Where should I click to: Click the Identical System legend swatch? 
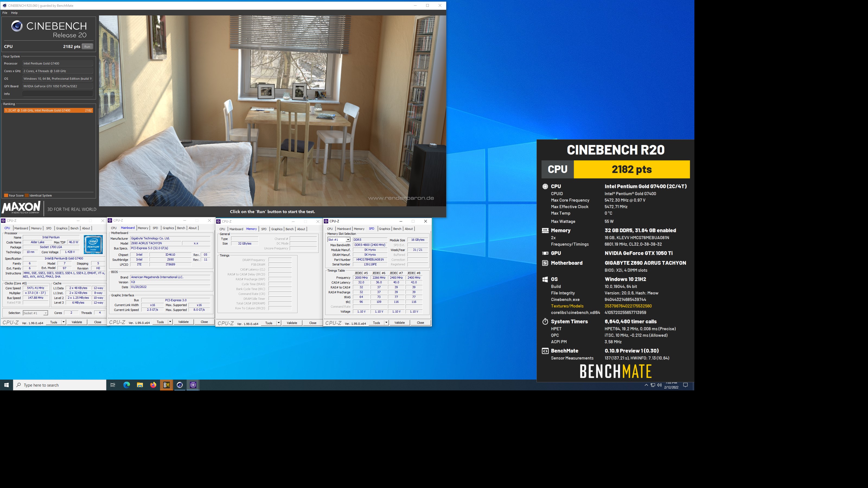coord(27,195)
